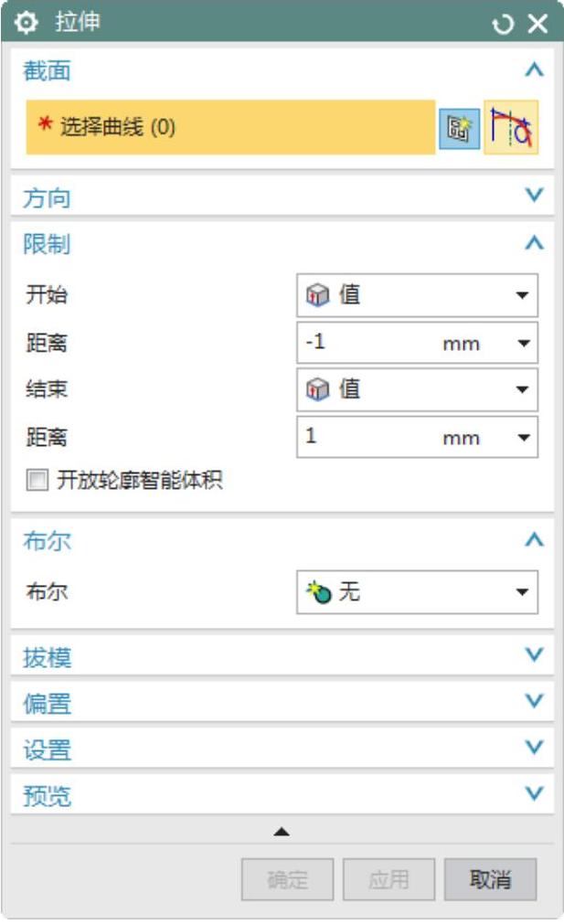Expand the 设置 section
Viewport: 564px width, 924px height.
[536, 749]
